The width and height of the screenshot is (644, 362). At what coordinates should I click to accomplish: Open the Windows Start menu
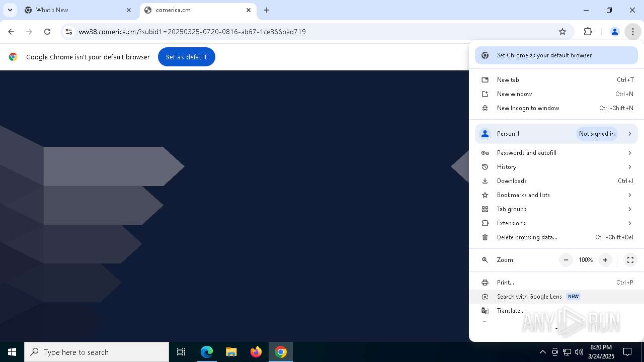tap(12, 352)
